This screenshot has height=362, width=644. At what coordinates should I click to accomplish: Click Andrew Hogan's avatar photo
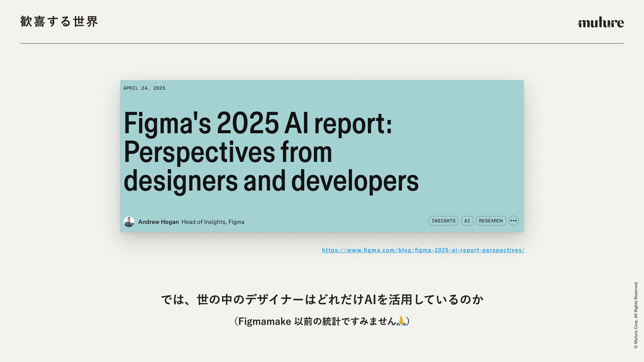click(129, 222)
